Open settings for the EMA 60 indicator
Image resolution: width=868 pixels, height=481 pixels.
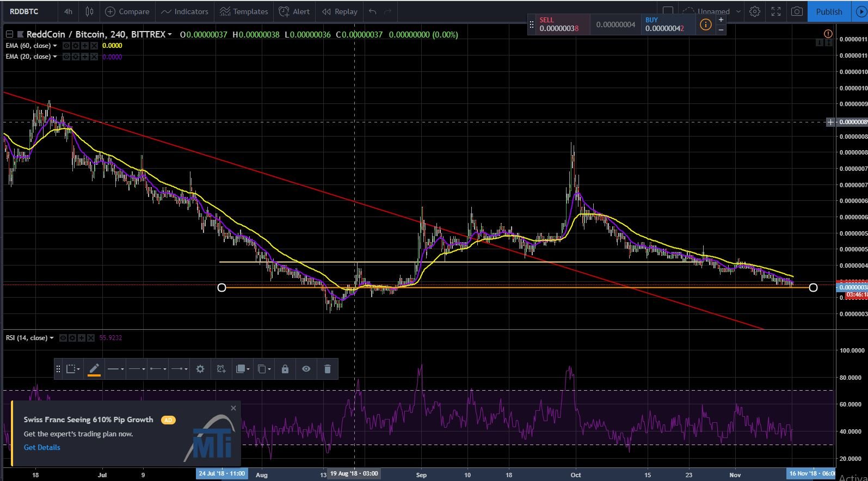[x=75, y=46]
